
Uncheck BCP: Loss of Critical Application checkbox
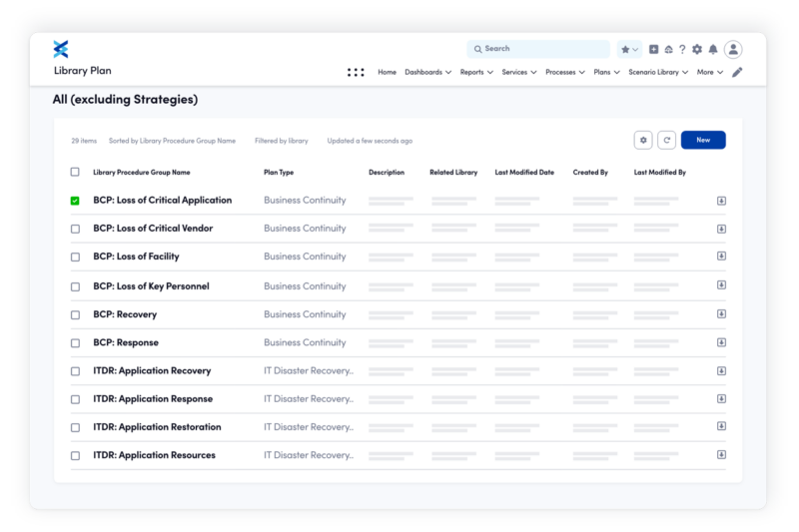pyautogui.click(x=75, y=201)
